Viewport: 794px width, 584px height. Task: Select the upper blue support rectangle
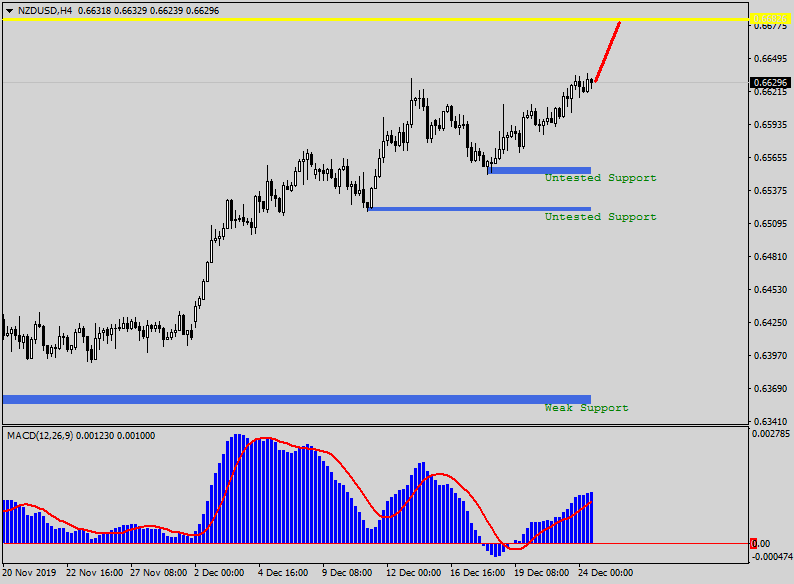[538, 170]
